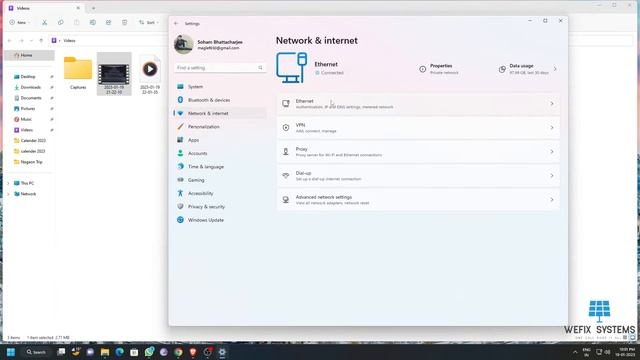The width and height of the screenshot is (640, 360).
Task: Click the Ethernet row monitor icon
Action: pyautogui.click(x=286, y=104)
